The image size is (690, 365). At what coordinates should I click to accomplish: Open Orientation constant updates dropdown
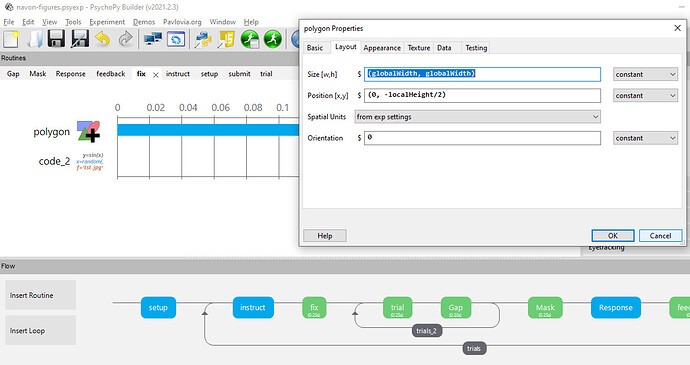pyautogui.click(x=645, y=138)
